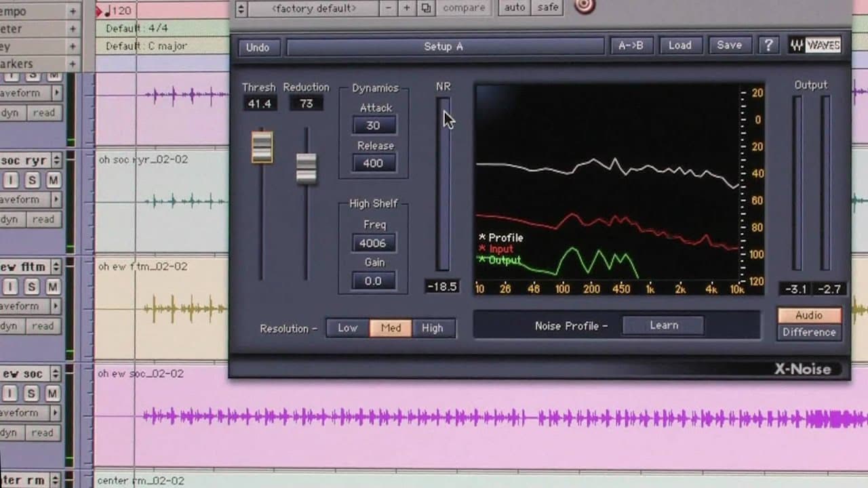Grab the Reduction slider handle
868x488 pixels.
(307, 169)
